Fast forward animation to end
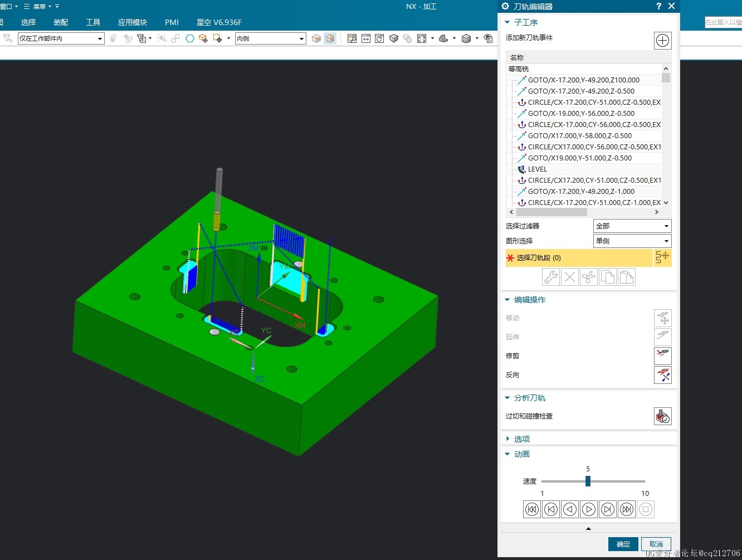742x560 pixels. 627,509
